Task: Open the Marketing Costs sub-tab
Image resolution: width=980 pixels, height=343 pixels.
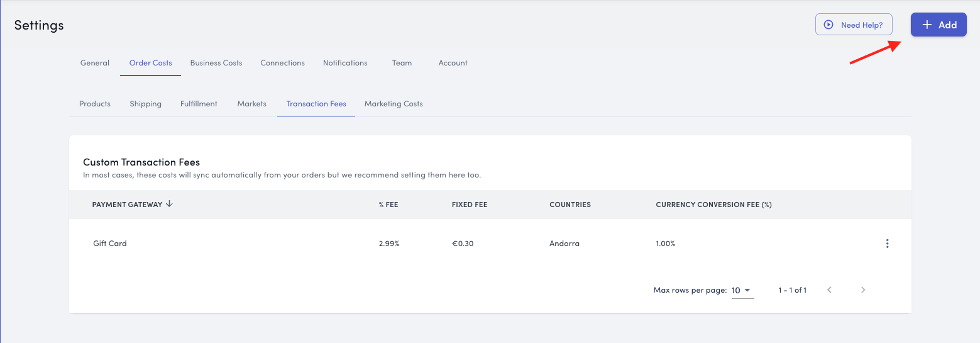Action: 394,104
